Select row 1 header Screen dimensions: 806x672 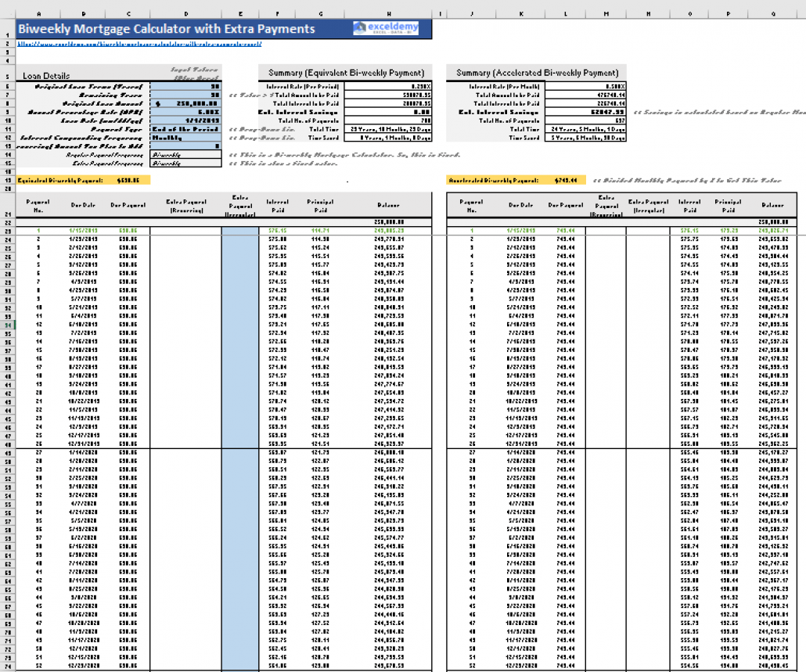8,29
